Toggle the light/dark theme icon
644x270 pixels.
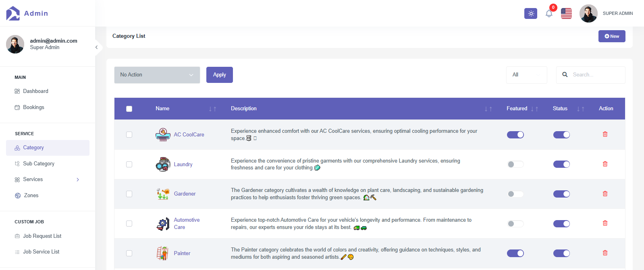[530, 14]
